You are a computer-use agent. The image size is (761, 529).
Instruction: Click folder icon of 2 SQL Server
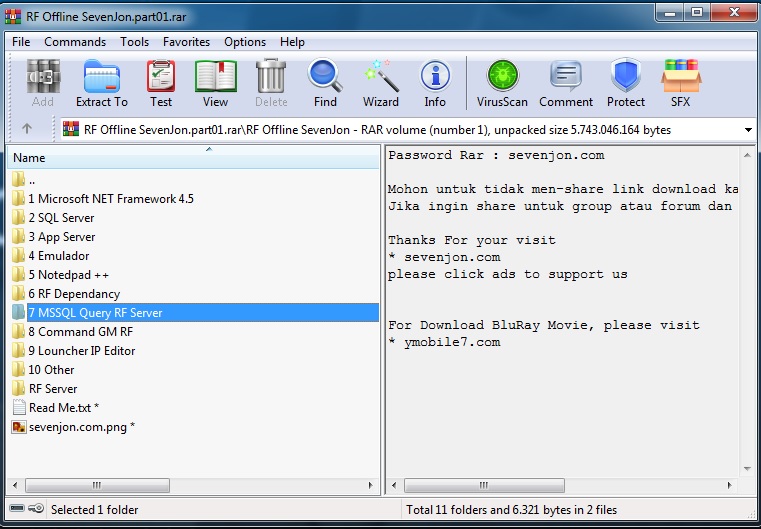point(18,217)
